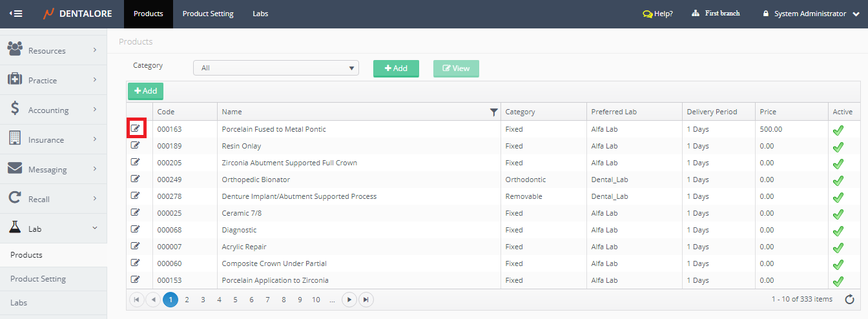Switch to the Product Setting top tab
868x319 pixels.
(208, 14)
